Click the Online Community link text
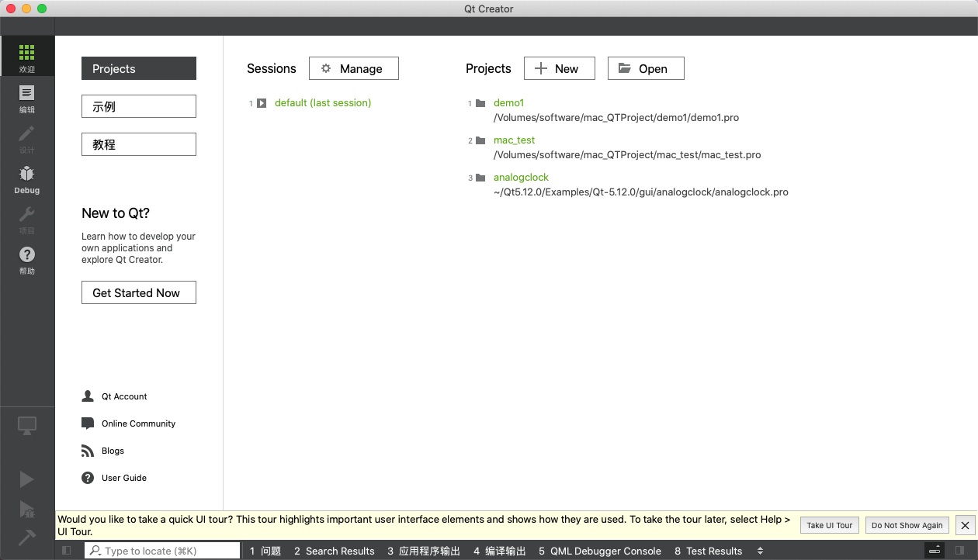Viewport: 978px width, 560px height. tap(138, 423)
